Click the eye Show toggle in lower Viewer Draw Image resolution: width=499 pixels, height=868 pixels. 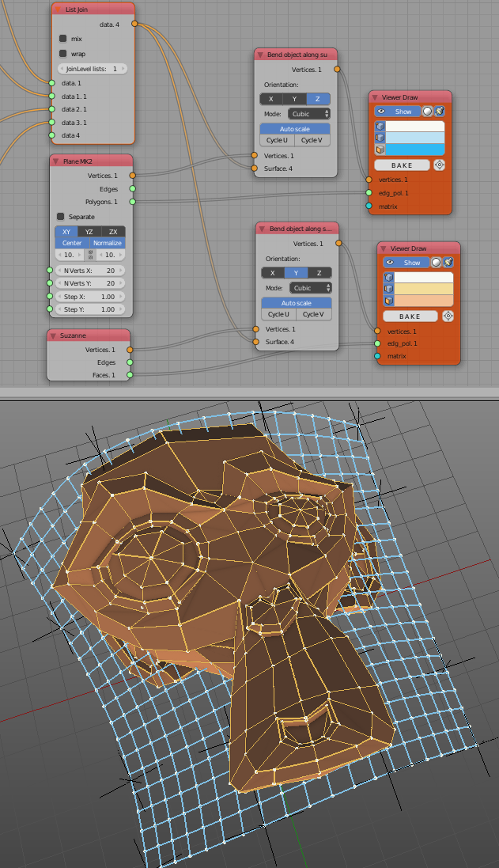pyautogui.click(x=406, y=263)
